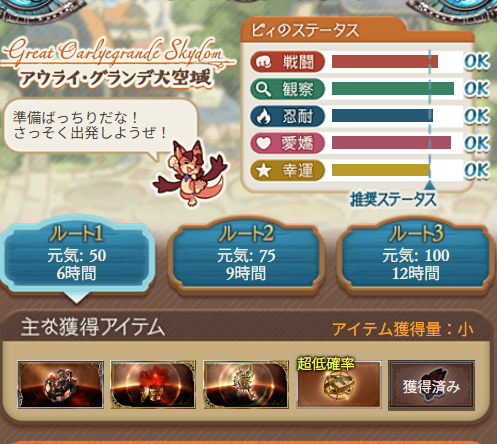Open the ornate key item thumbnail

[246, 384]
